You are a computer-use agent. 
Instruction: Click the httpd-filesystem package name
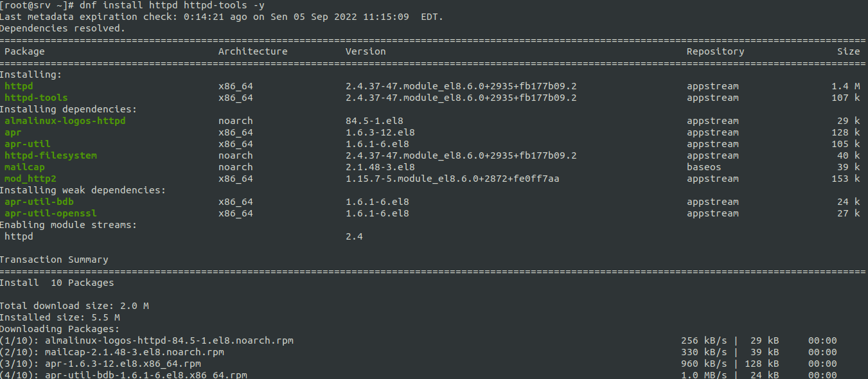(51, 155)
